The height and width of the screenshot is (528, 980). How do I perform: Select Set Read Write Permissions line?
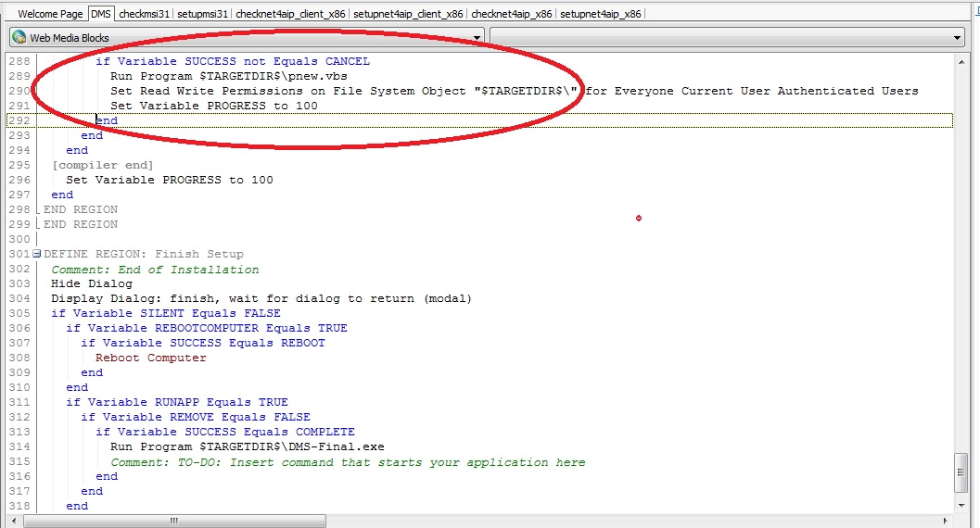pos(515,91)
